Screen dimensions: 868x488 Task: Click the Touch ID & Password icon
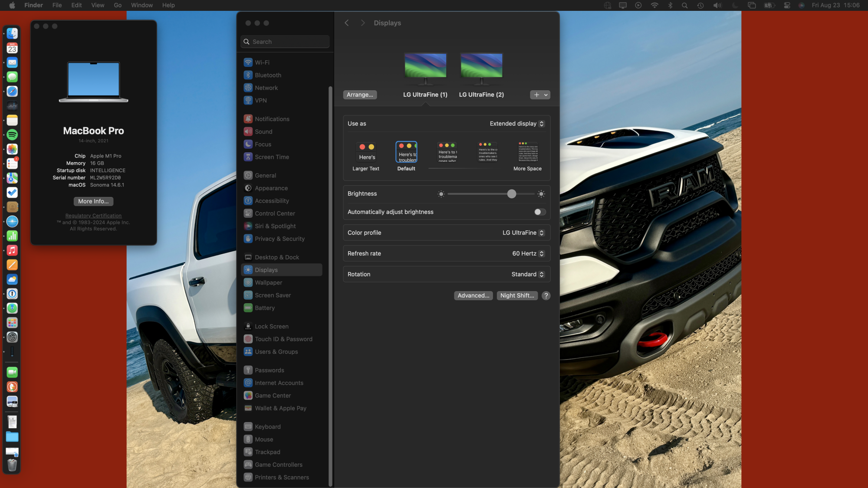(248, 339)
